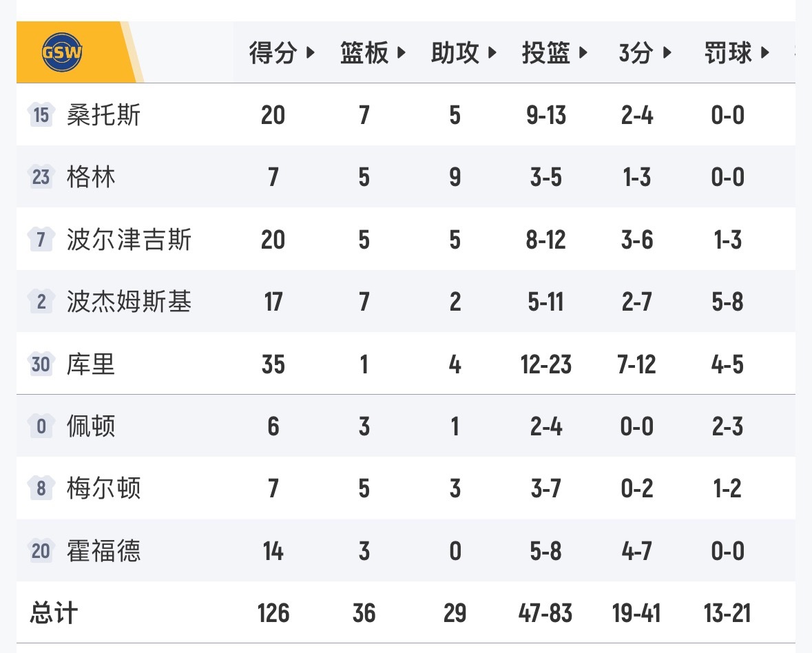Click jersey icon number 7 beside 波尔津吉斯

(x=41, y=240)
